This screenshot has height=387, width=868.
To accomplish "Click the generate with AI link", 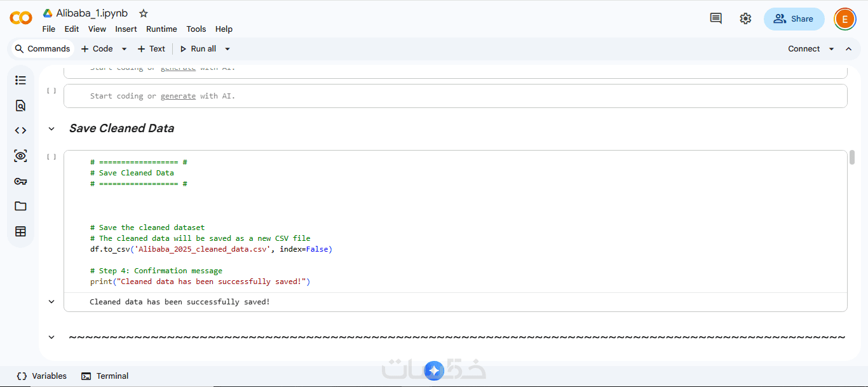I will click(178, 96).
